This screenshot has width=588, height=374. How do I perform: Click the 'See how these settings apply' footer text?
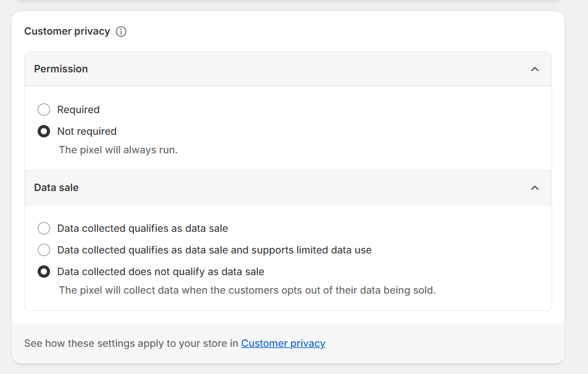pyautogui.click(x=131, y=343)
